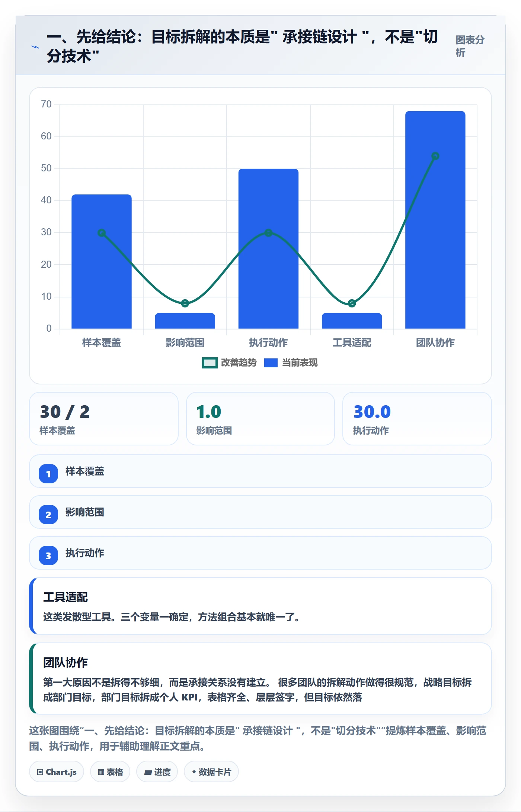Click the 图表分析 label in header
Viewport: 521px width, 812px height.
(470, 46)
